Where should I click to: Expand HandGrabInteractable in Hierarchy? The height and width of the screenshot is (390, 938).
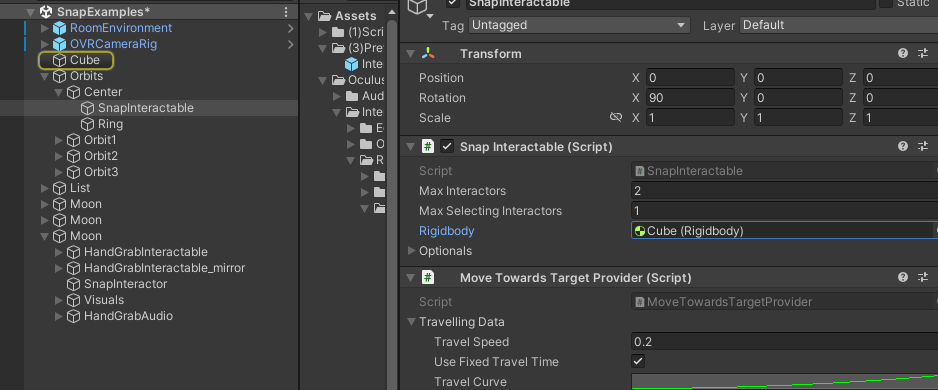pyautogui.click(x=59, y=252)
